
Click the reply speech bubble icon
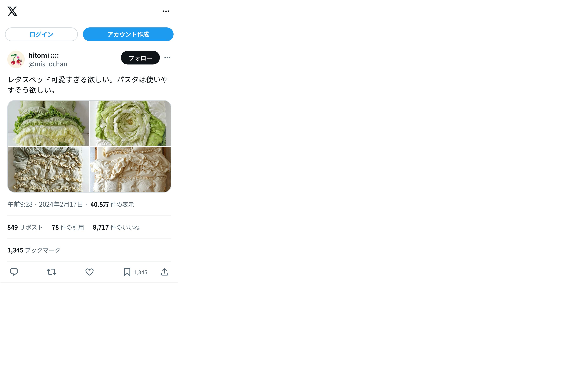[x=14, y=272]
